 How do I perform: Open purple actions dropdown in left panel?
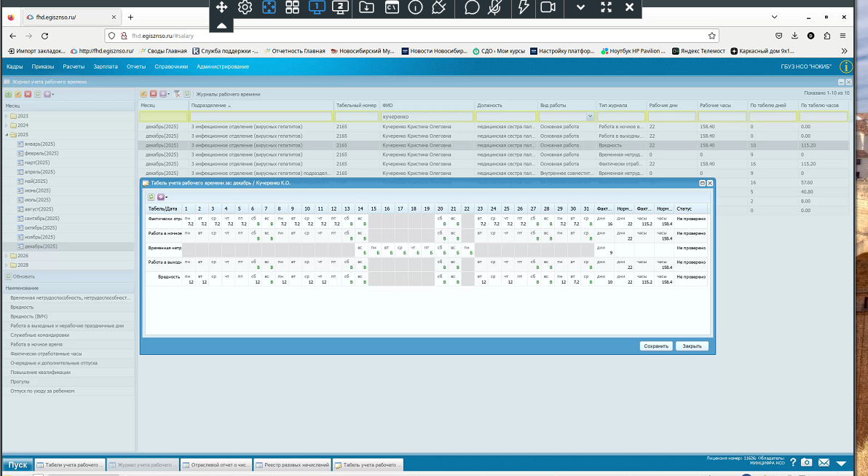49,94
